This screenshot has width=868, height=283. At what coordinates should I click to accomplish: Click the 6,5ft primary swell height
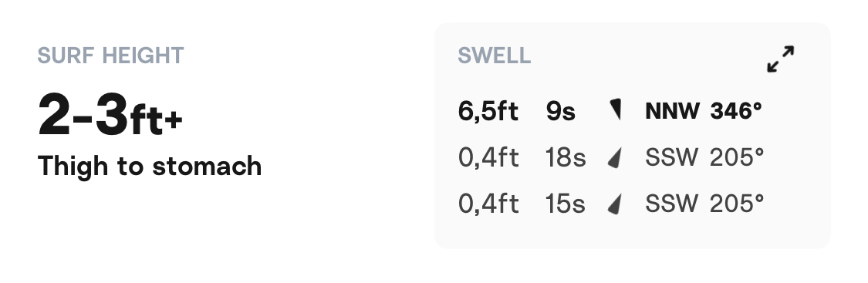coord(488,111)
